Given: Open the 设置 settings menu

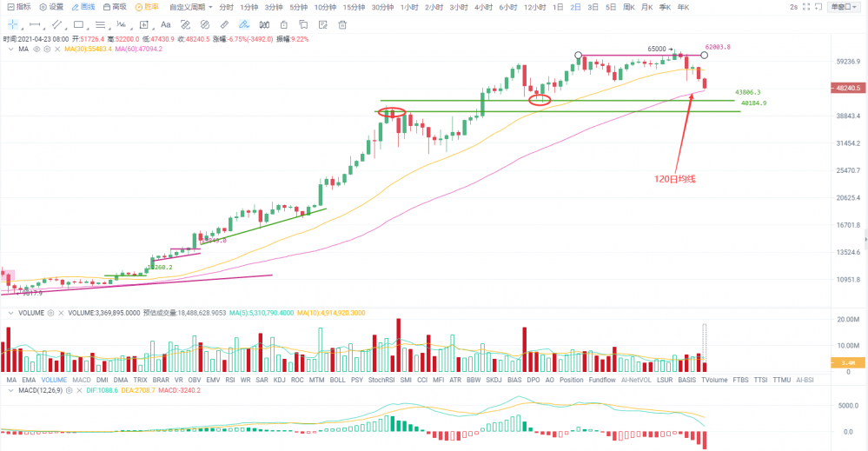Looking at the screenshot, I should pyautogui.click(x=51, y=7).
